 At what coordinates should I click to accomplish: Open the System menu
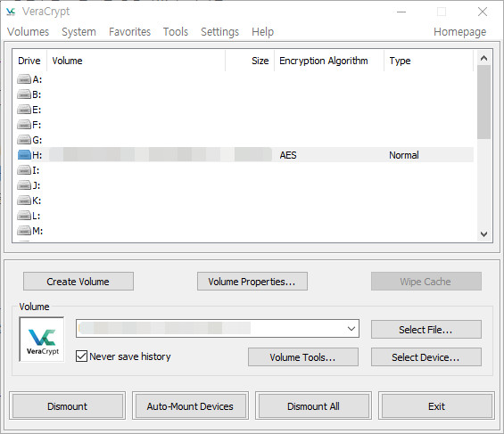[x=78, y=32]
